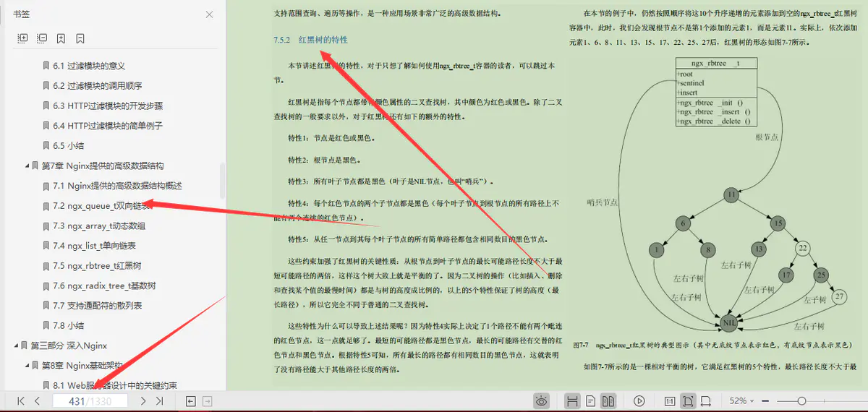The height and width of the screenshot is (412, 868).
Task: Open bookmark 6.2 过滤模块的调用顺序
Action: [x=98, y=86]
